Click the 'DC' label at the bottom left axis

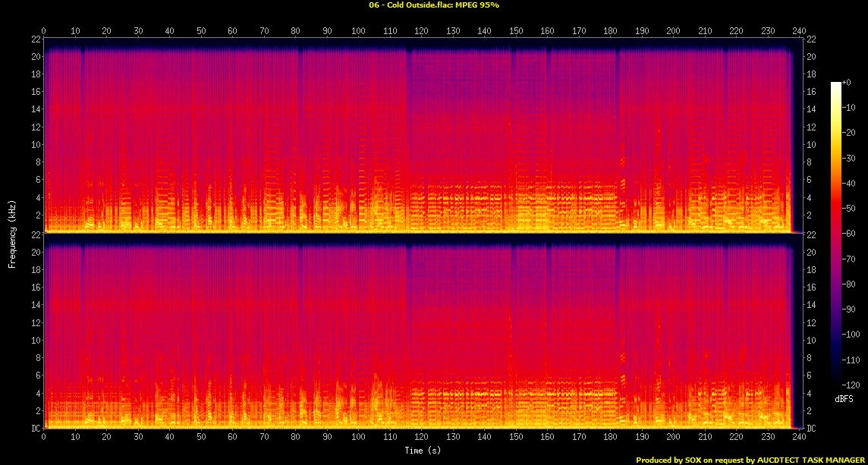coord(34,429)
